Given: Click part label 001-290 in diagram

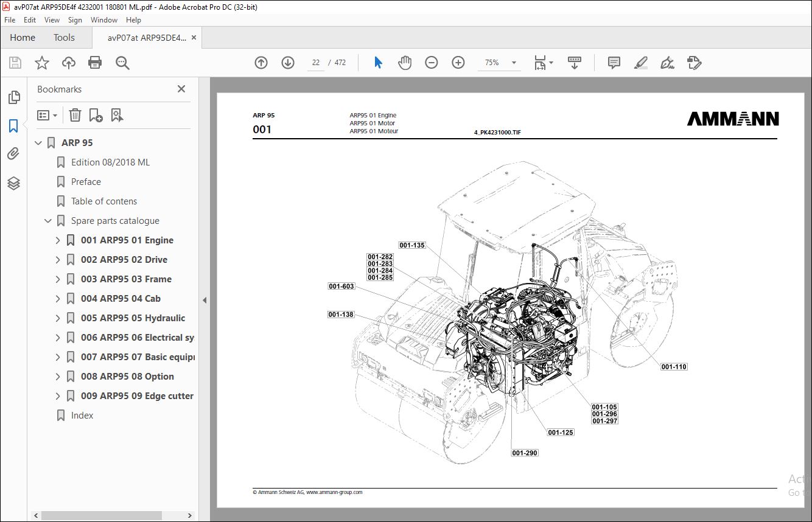Looking at the screenshot, I should point(525,453).
